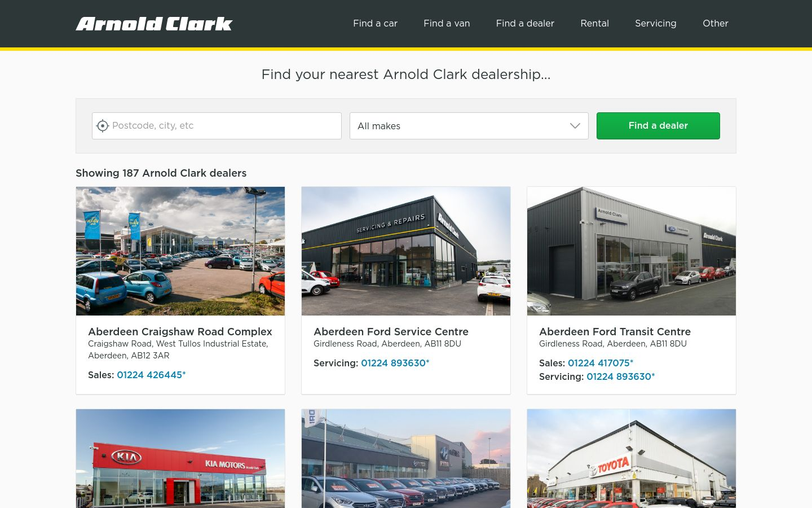Open the Rental menu item
The height and width of the screenshot is (508, 812).
(594, 23)
